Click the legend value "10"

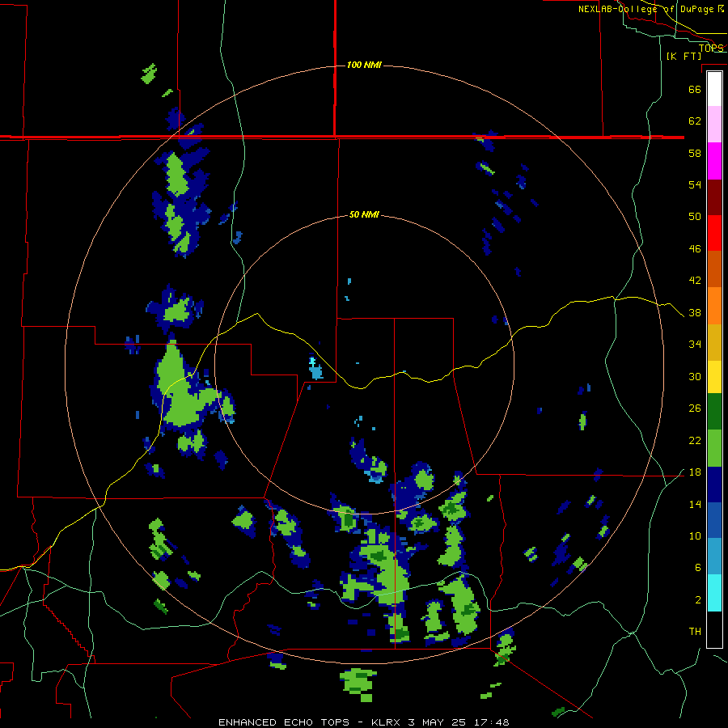695,536
